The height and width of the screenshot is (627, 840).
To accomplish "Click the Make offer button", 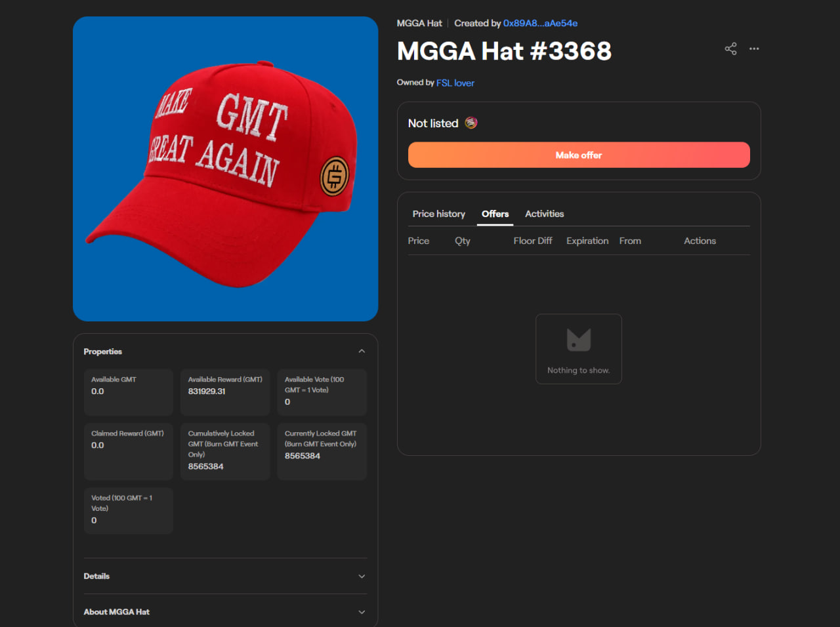I will pyautogui.click(x=579, y=155).
